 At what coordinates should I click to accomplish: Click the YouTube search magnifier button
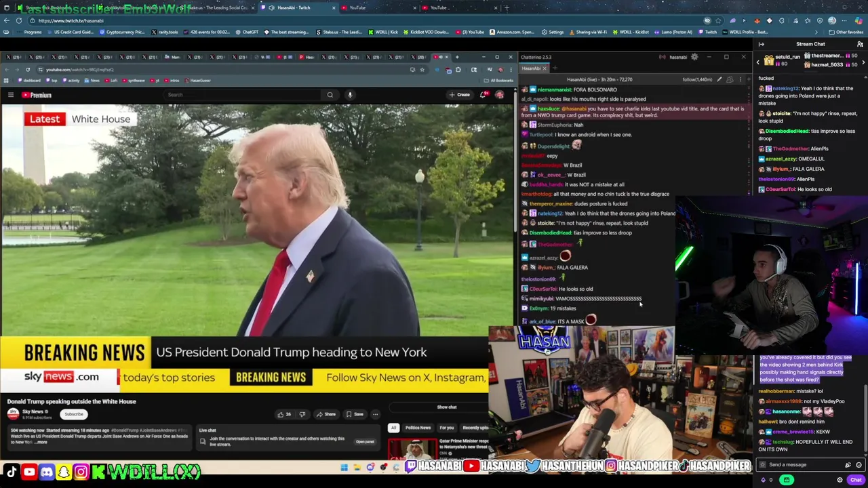coord(330,95)
